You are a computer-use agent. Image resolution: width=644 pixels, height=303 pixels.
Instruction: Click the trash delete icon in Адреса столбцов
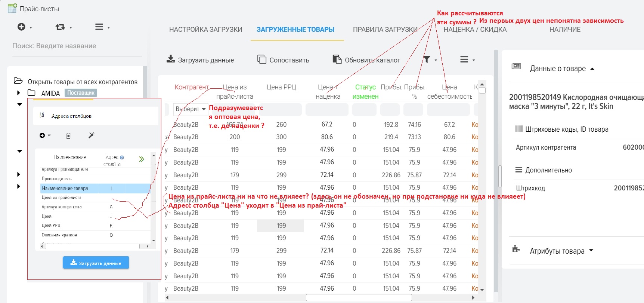(68, 135)
